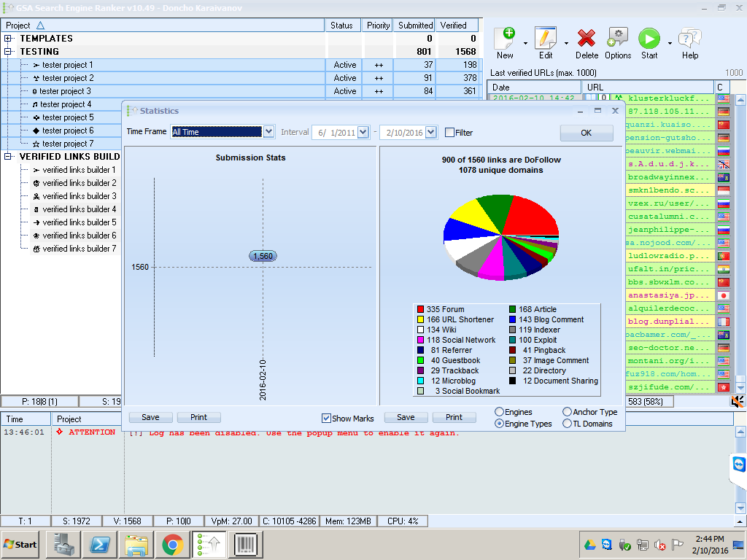Expand the TEMPLATES group
The height and width of the screenshot is (560, 747).
pos(8,39)
